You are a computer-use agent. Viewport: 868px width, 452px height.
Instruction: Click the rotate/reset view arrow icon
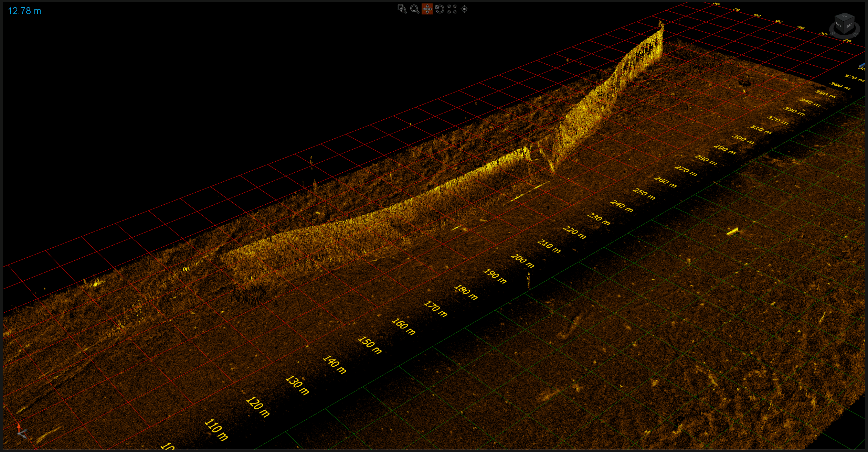point(440,9)
